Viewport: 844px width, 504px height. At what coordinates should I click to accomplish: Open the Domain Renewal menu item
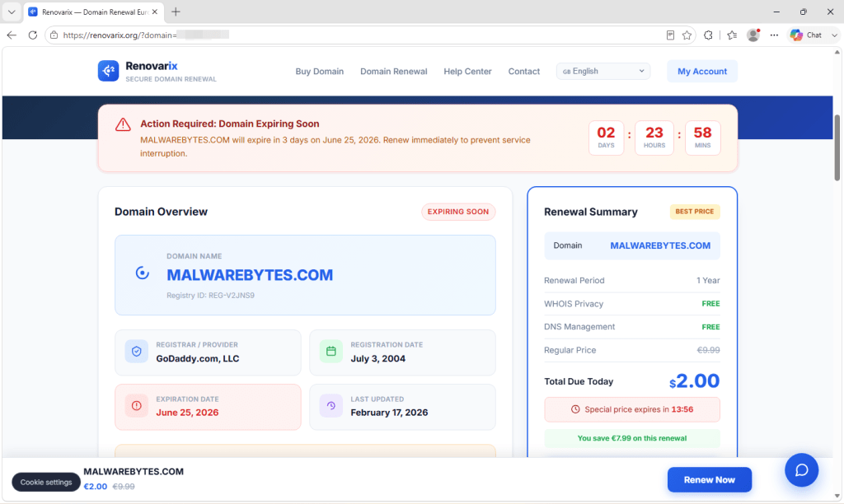tap(393, 71)
